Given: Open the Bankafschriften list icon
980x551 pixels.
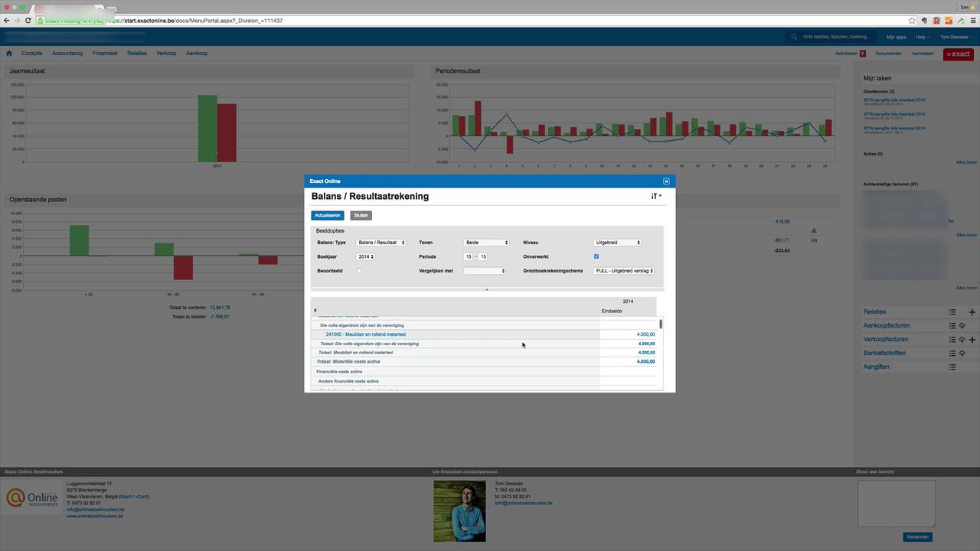Looking at the screenshot, I should coord(952,354).
